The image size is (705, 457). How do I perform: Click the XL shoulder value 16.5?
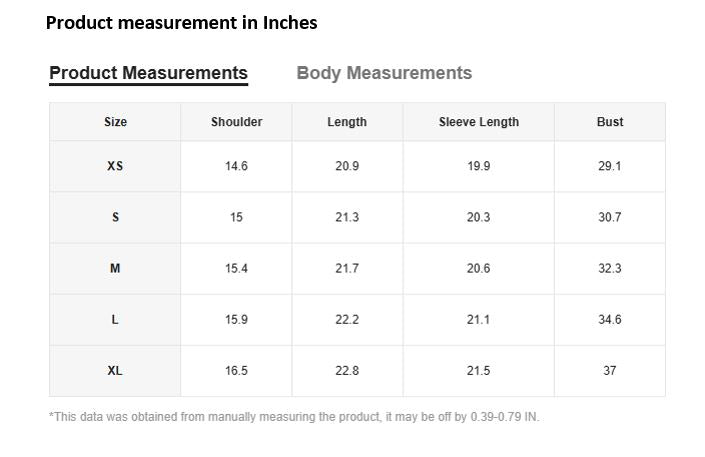(236, 371)
